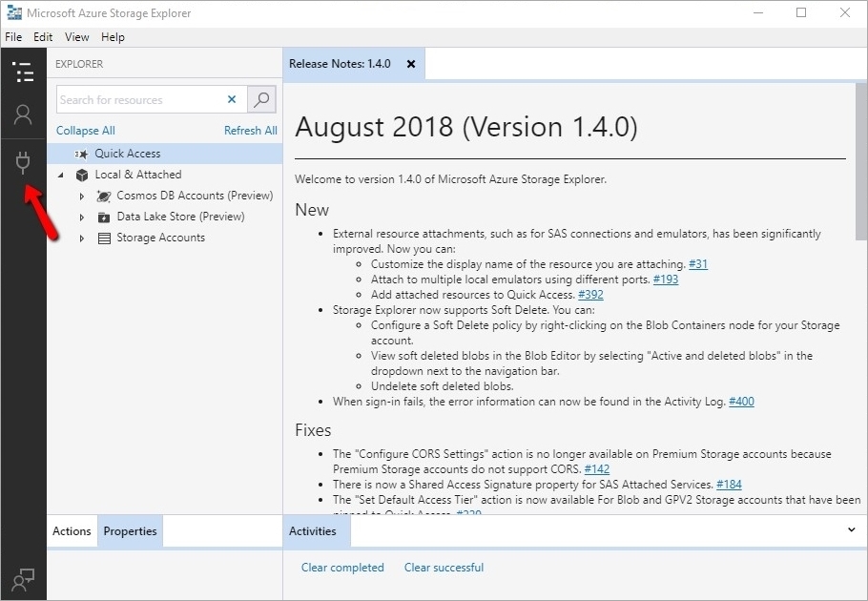Image resolution: width=868 pixels, height=601 pixels.
Task: Open the Manage Accounts person icon
Action: 23,115
